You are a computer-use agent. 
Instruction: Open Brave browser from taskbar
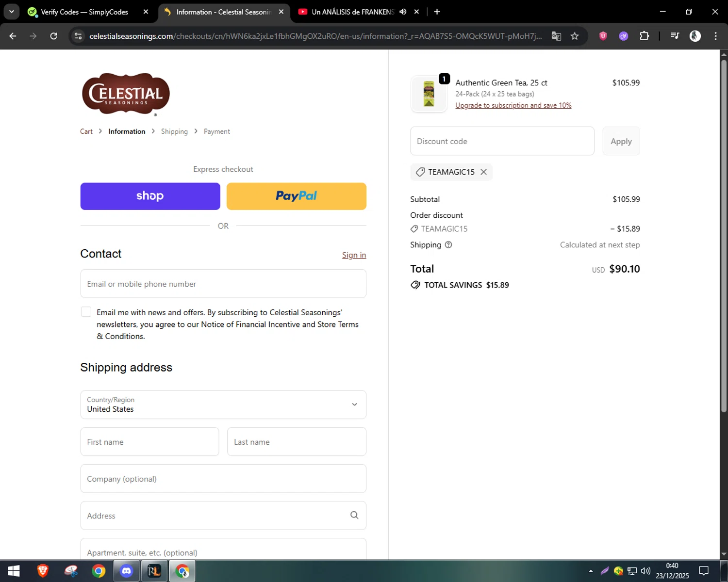click(x=43, y=571)
